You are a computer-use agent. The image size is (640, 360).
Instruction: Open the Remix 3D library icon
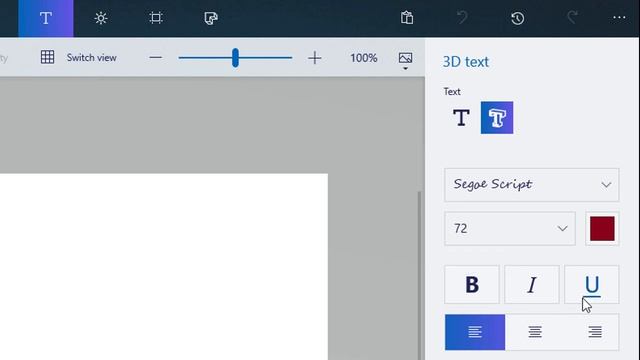pyautogui.click(x=211, y=18)
